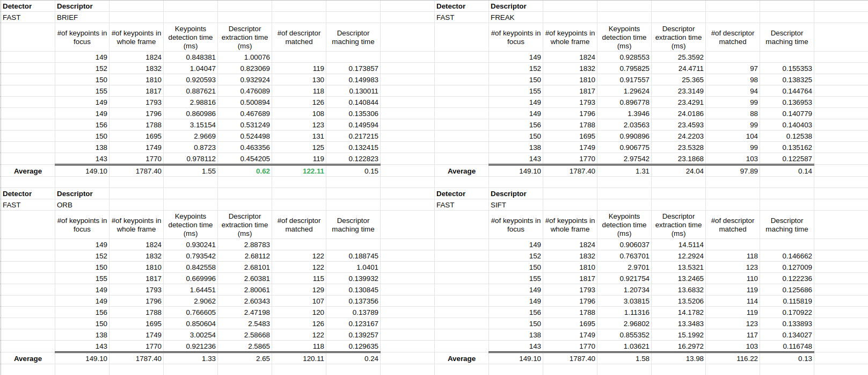Click the cell showing 0.928553

624,57
